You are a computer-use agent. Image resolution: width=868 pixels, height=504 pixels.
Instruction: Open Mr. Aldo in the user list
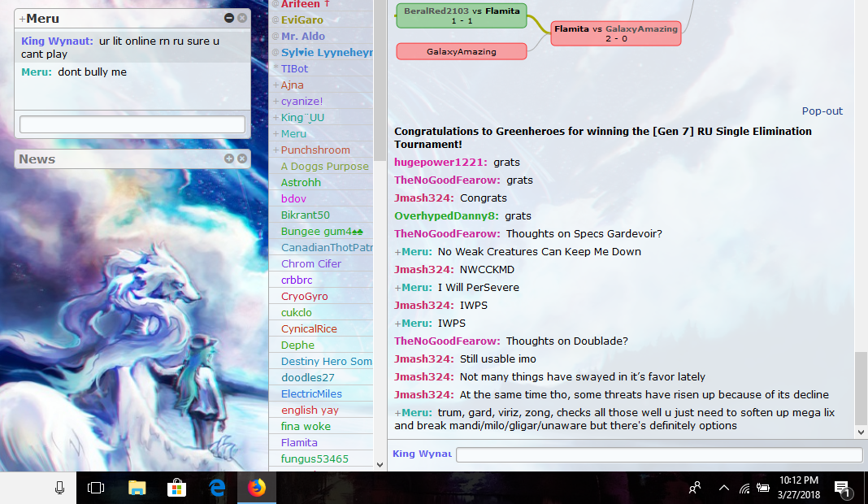point(303,36)
